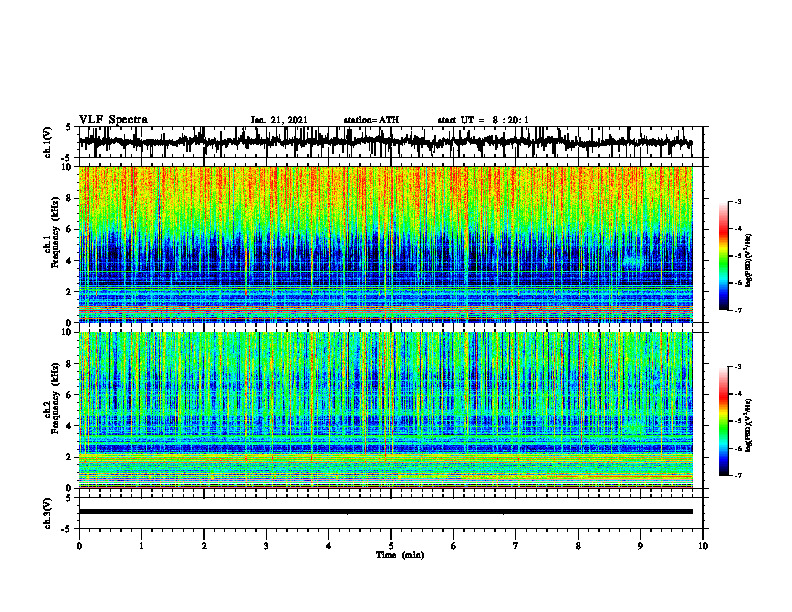
Task: Click the "-3" tick on ch.2 colorbar
Action: pyautogui.click(x=737, y=367)
